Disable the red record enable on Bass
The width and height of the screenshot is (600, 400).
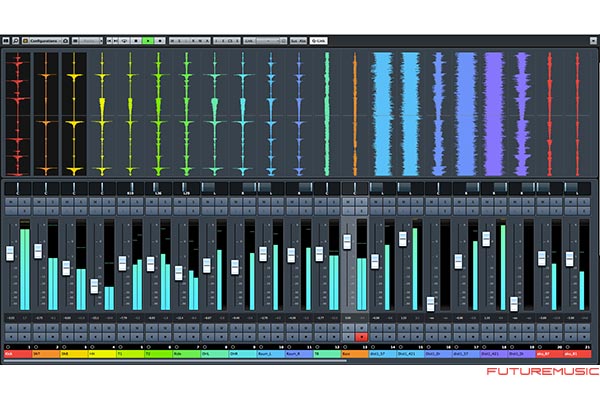(362, 337)
